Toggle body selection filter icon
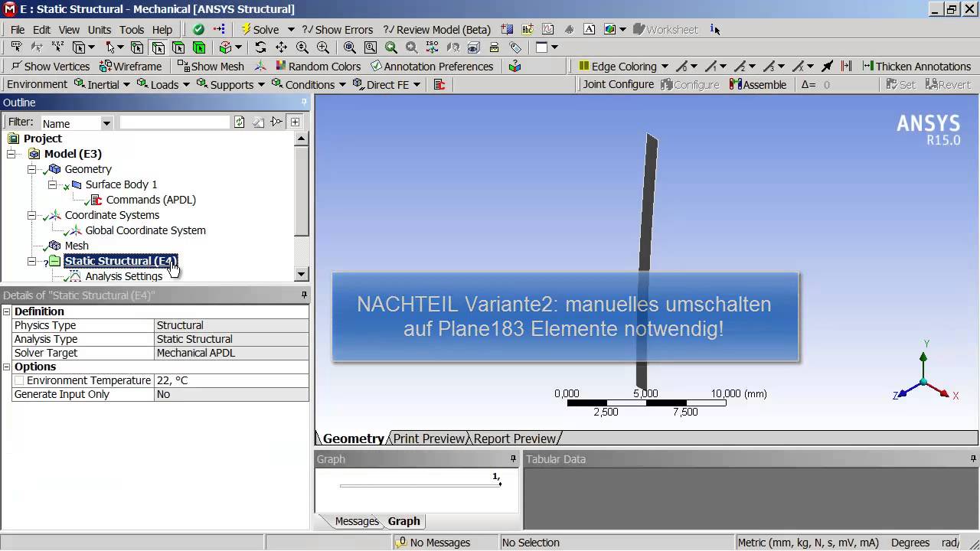The image size is (980, 551). point(199,47)
